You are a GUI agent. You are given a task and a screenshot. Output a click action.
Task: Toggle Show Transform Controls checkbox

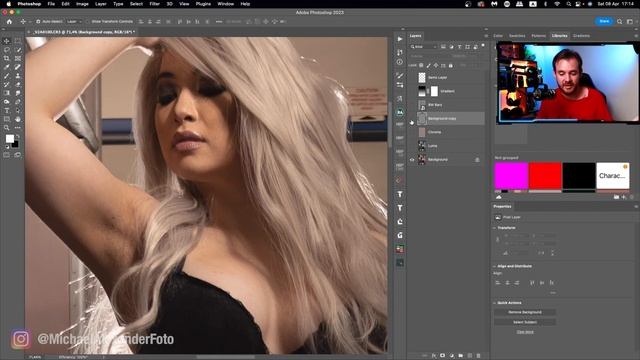click(x=88, y=21)
